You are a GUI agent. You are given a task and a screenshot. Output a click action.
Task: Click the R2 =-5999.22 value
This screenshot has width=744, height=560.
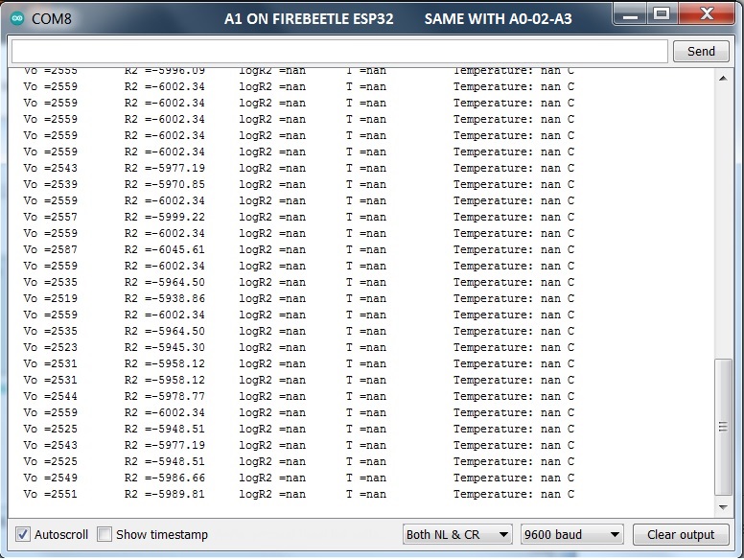tap(165, 217)
